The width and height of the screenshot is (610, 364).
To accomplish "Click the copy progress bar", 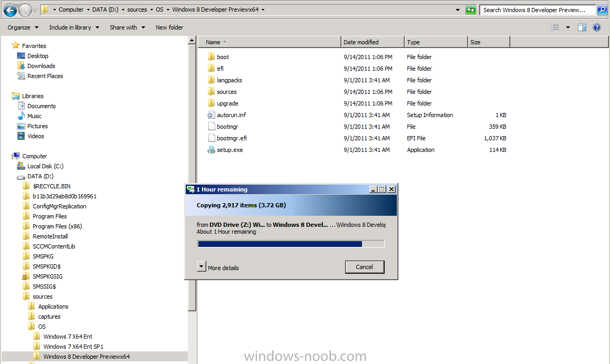I will [291, 244].
